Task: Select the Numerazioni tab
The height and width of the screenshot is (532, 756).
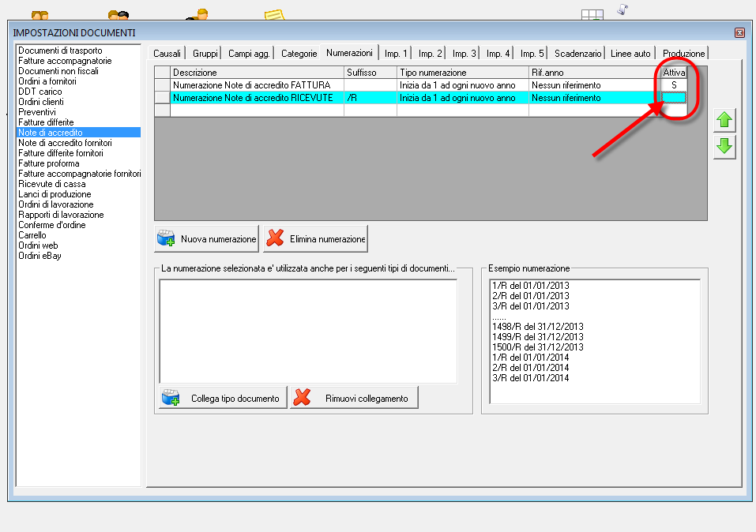Action: [x=349, y=53]
